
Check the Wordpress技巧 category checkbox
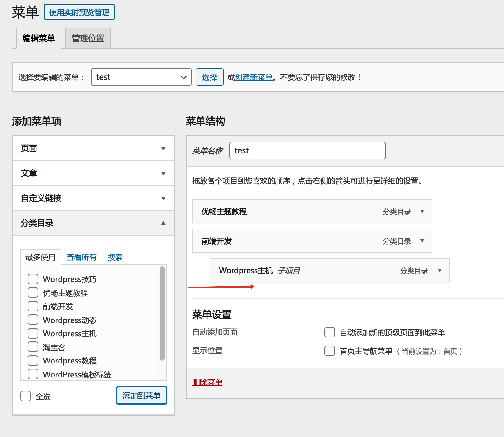tap(33, 279)
